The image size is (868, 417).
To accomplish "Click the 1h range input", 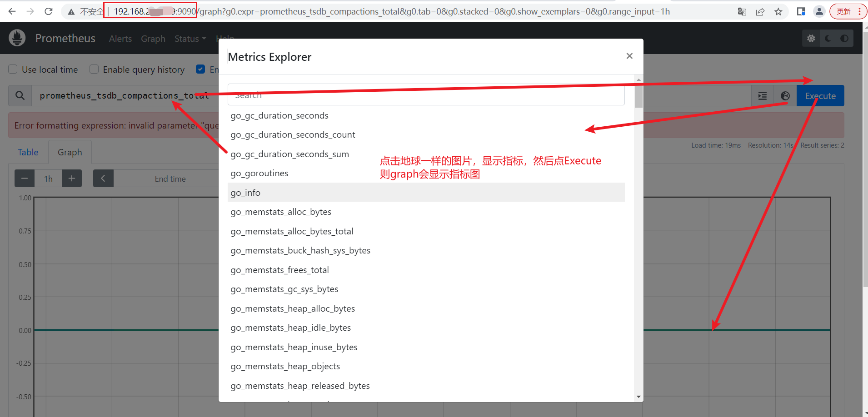I will pyautogui.click(x=48, y=179).
